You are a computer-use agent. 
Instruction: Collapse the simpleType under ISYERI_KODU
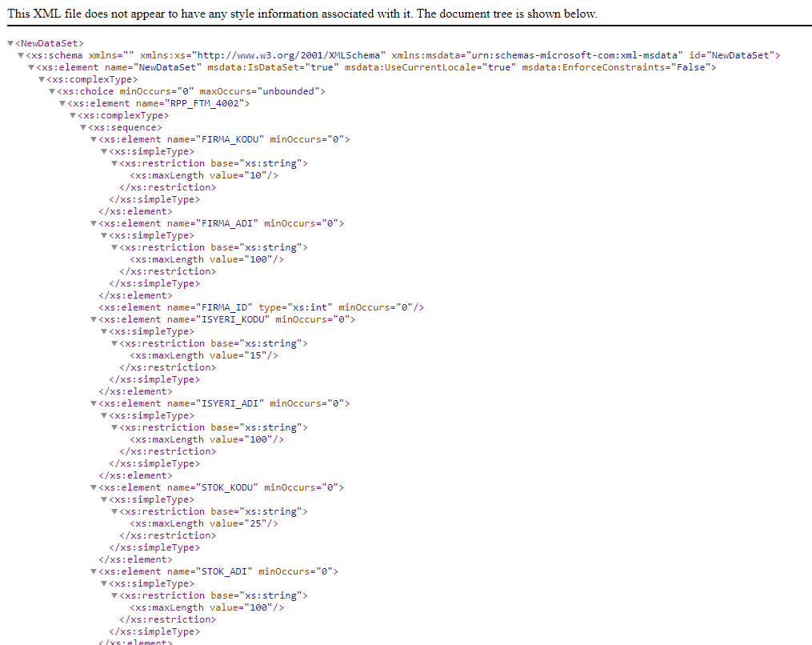tap(104, 331)
